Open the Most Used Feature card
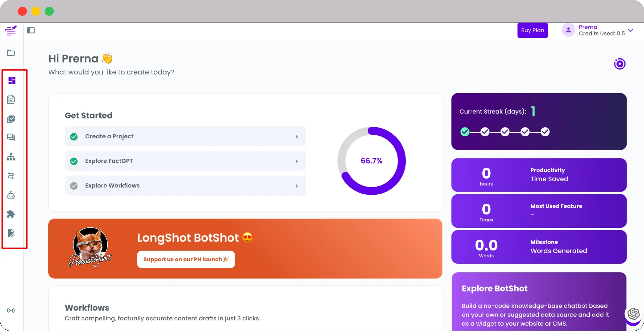The width and height of the screenshot is (644, 331). (539, 211)
